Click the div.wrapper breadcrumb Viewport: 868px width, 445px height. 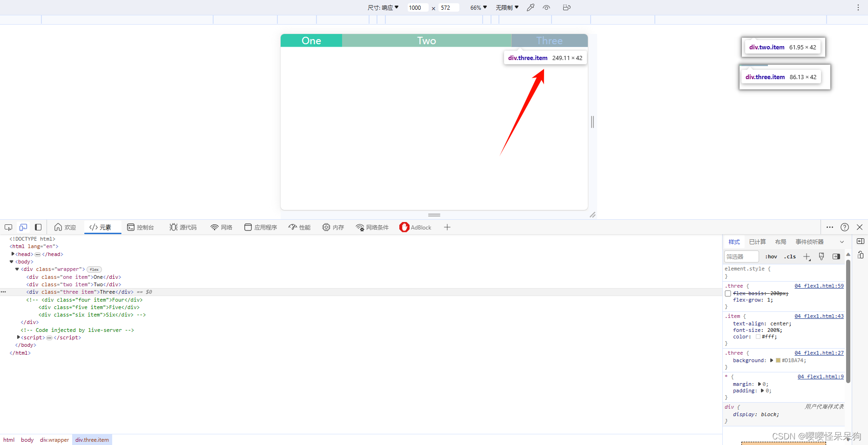(x=54, y=440)
